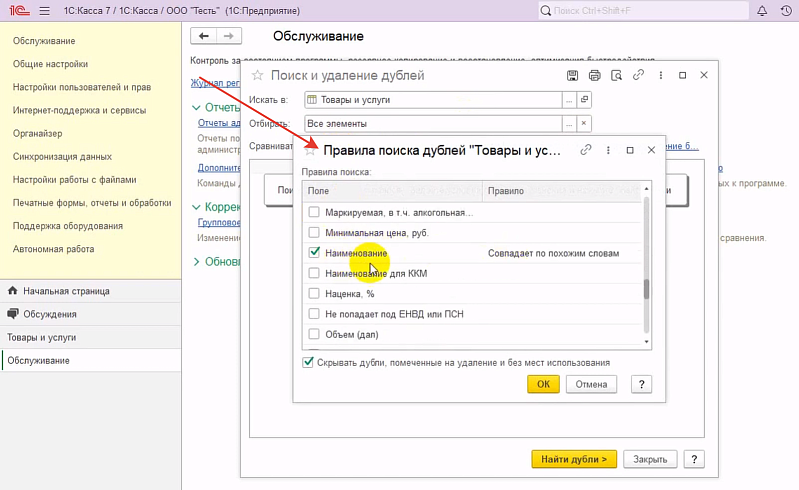Close the rules dialog
Image resolution: width=799 pixels, height=490 pixels.
pyautogui.click(x=651, y=150)
